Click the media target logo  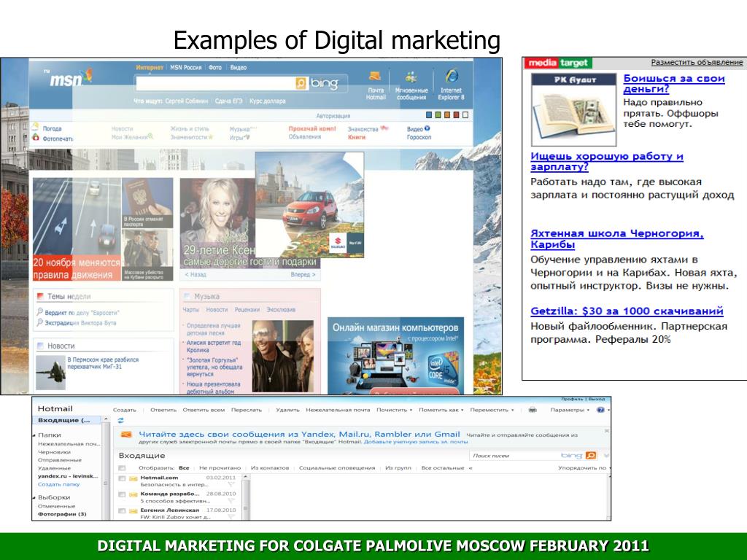pos(558,63)
